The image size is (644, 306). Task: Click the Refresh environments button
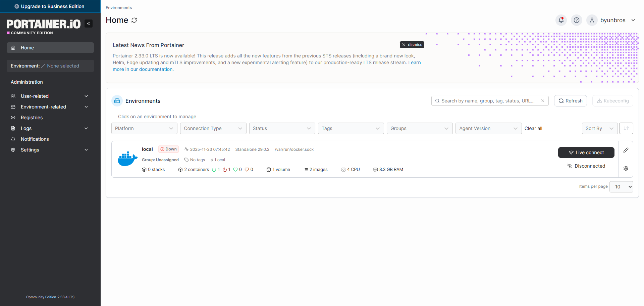coord(571,101)
